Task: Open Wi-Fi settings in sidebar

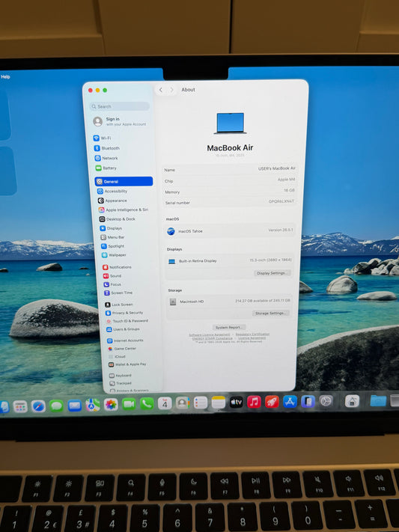Action: click(x=102, y=138)
